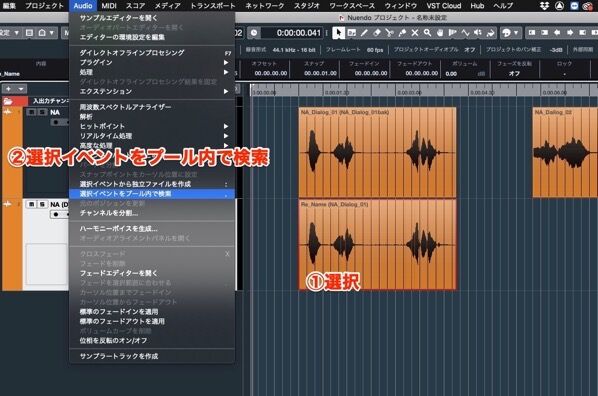598x396 pixels.
Task: Toggle Project Audio Pull value Off
Action: 469,50
